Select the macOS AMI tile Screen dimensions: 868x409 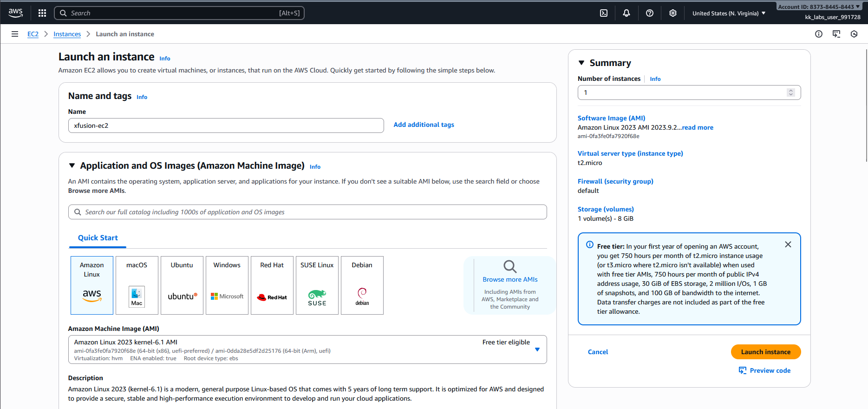pyautogui.click(x=137, y=285)
